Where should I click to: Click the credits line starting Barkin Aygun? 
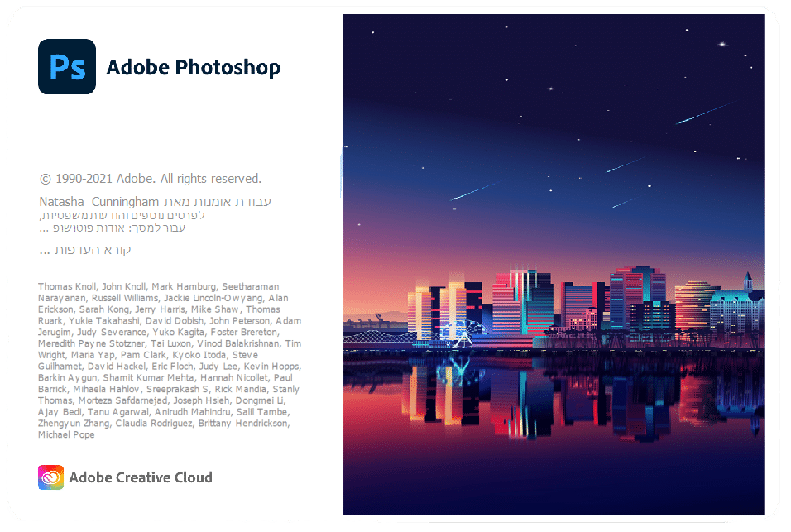click(165, 377)
